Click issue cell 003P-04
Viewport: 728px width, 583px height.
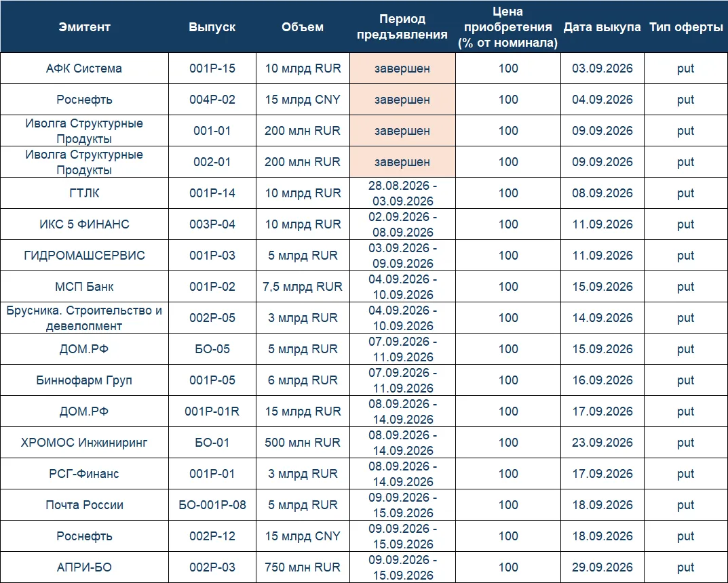[x=212, y=224]
